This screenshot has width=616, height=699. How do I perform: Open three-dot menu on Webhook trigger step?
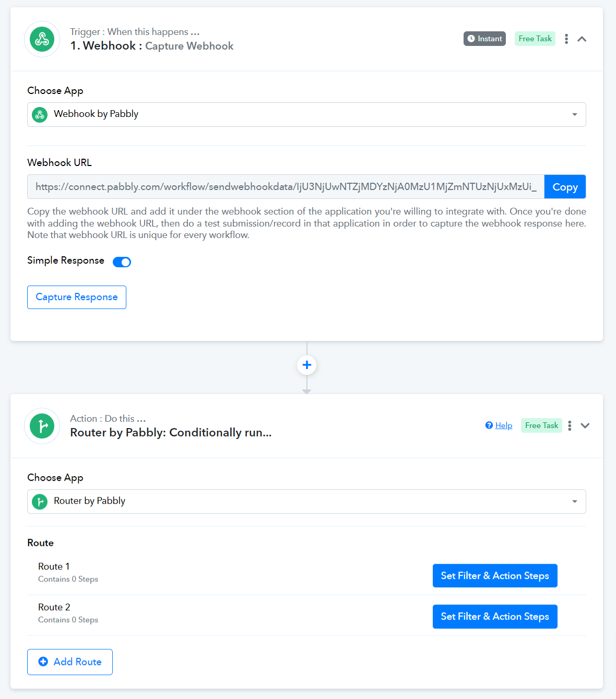(566, 39)
